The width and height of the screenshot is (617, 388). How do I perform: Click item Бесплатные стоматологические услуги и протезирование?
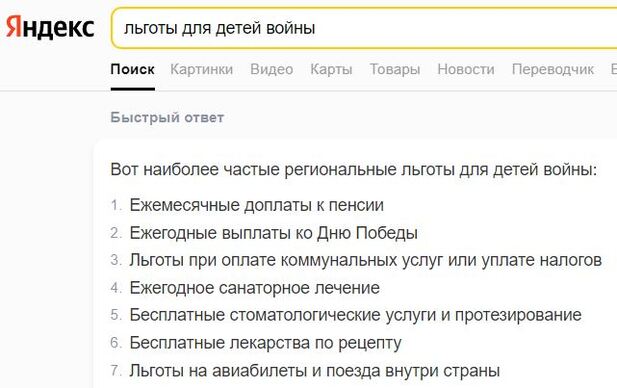coord(355,315)
